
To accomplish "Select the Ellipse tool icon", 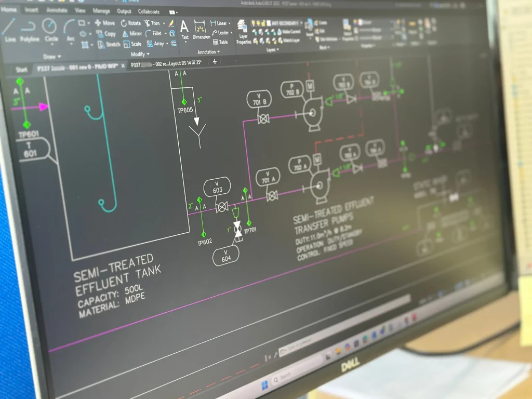I will point(83,34).
